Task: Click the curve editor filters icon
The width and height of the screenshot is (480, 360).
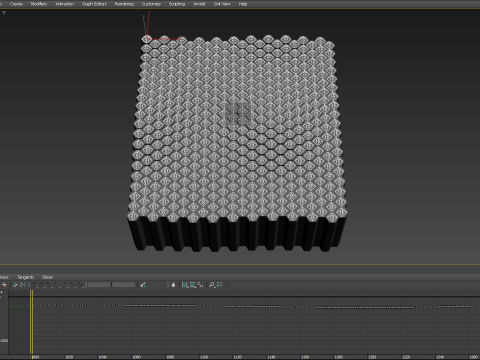Action: click(4, 285)
